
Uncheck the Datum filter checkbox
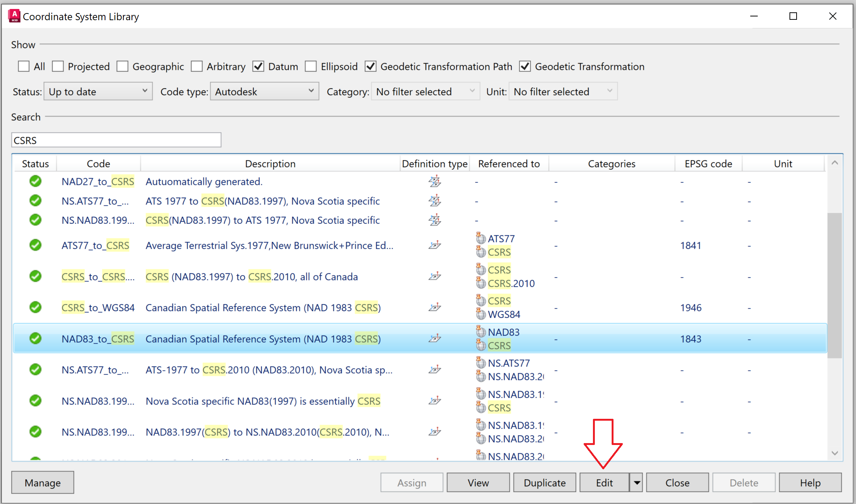tap(258, 66)
